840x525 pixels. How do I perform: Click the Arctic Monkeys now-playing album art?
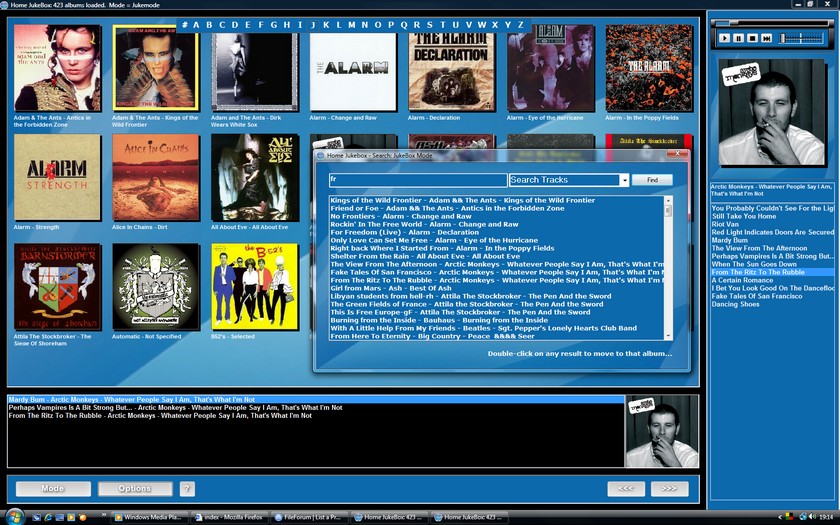click(x=771, y=112)
